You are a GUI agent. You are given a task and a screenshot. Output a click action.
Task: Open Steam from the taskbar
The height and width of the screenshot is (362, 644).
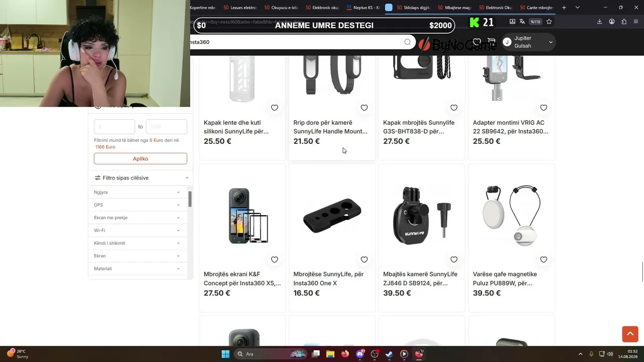point(389,354)
